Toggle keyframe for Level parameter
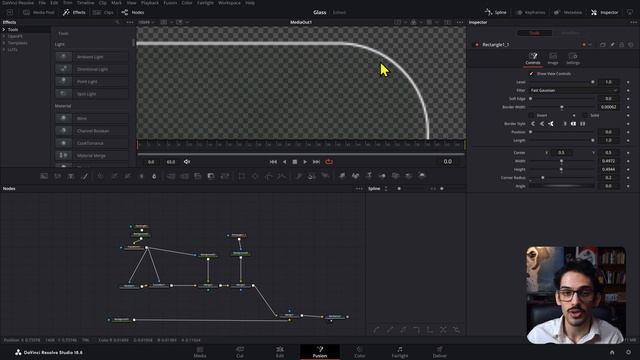This screenshot has height=360, width=640. point(628,82)
